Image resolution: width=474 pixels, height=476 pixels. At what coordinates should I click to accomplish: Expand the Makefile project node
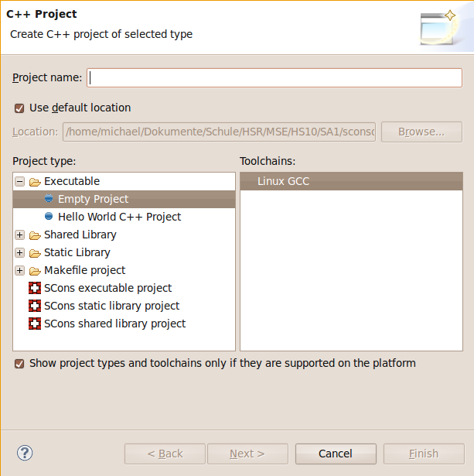click(19, 270)
